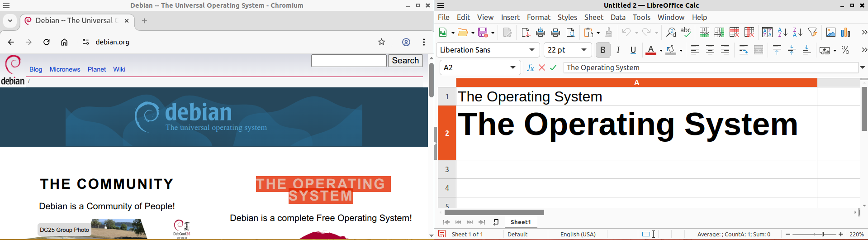Open the Save options dropdown arrow
868x240 pixels.
tap(493, 33)
